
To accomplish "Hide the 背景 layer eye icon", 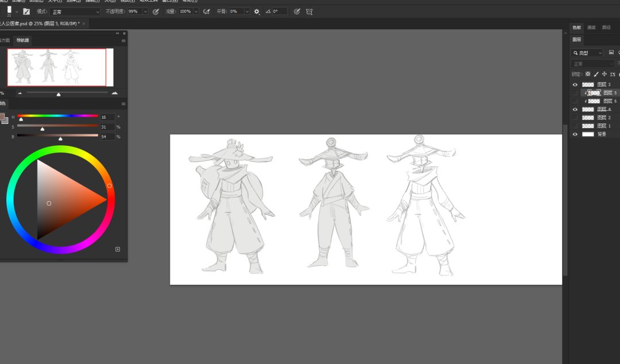I will point(575,134).
